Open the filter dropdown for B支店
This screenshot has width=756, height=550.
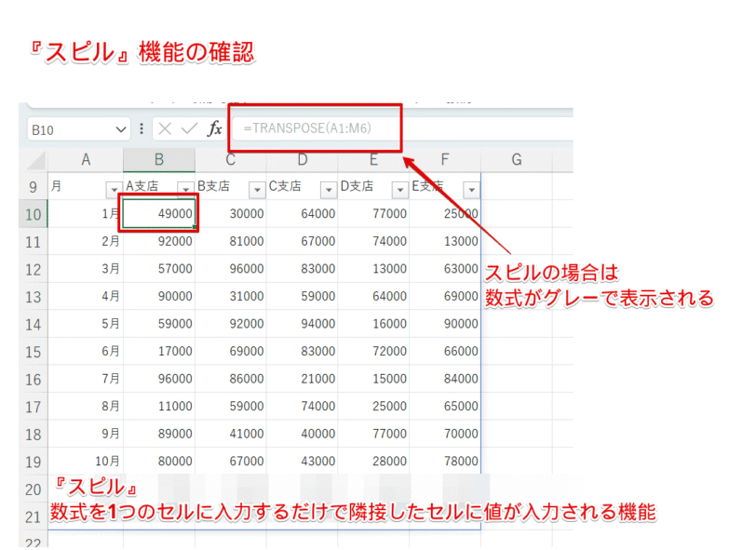(x=257, y=190)
